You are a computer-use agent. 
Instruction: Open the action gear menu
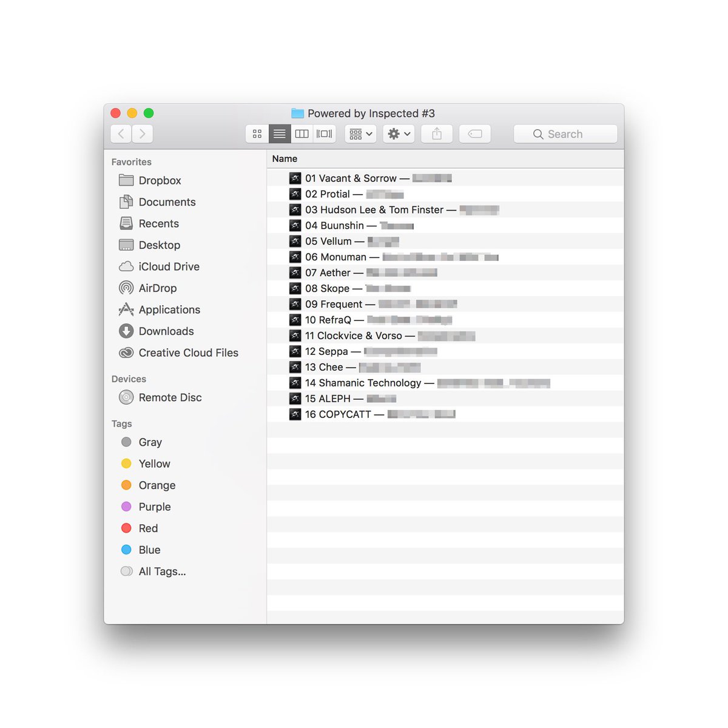point(398,133)
